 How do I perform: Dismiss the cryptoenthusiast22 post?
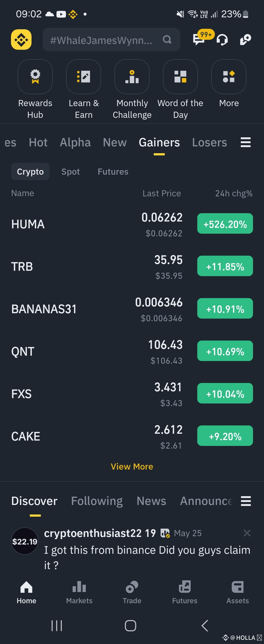click(x=247, y=533)
